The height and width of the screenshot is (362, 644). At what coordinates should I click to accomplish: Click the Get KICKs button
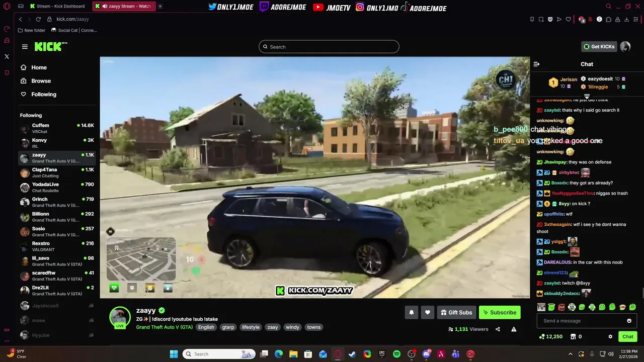point(599,47)
